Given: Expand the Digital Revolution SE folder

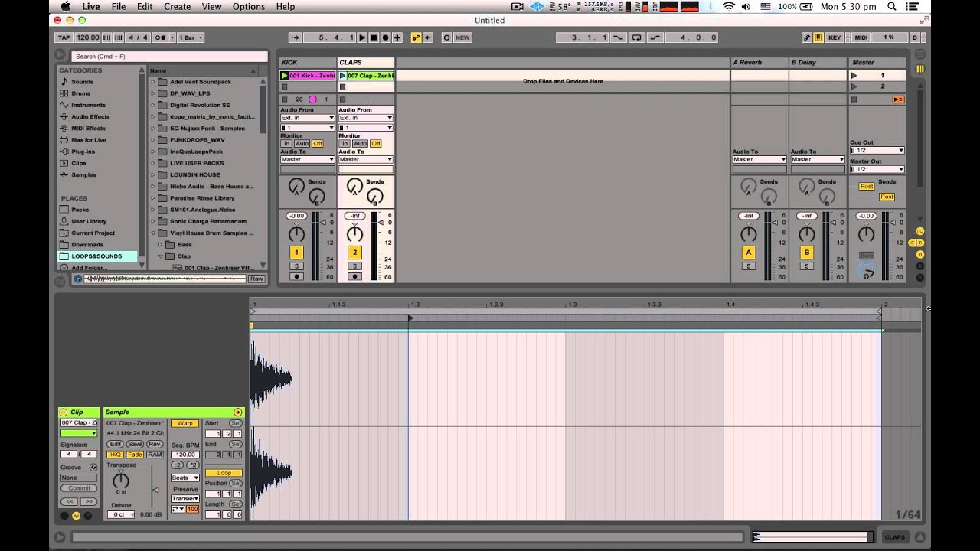Looking at the screenshot, I should coord(153,105).
